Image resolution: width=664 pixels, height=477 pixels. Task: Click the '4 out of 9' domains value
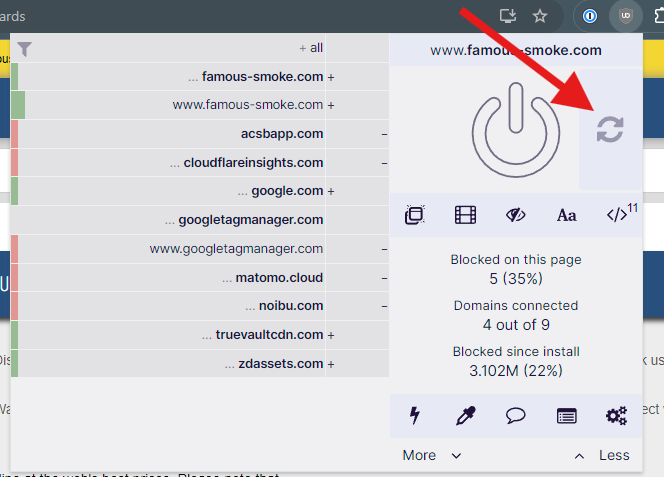(516, 325)
